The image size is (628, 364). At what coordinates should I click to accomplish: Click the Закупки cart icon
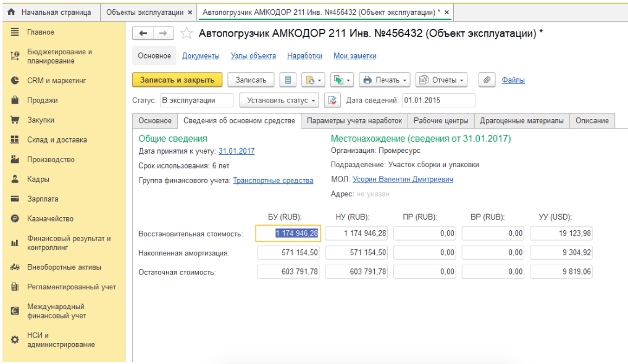click(15, 120)
